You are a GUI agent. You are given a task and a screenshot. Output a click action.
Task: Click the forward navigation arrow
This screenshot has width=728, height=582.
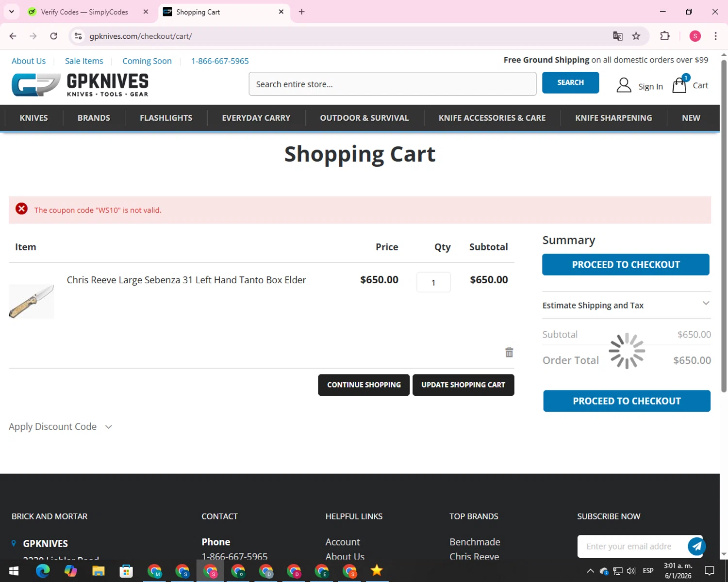pyautogui.click(x=33, y=36)
